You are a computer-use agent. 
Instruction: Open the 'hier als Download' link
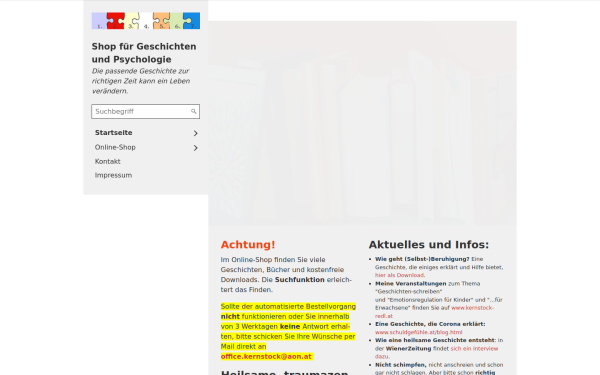coord(399,275)
